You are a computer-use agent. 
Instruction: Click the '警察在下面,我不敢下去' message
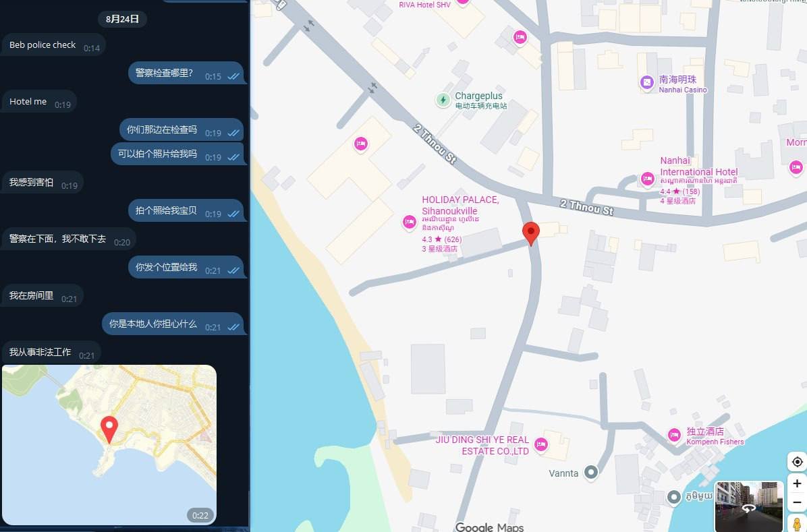[69, 239]
